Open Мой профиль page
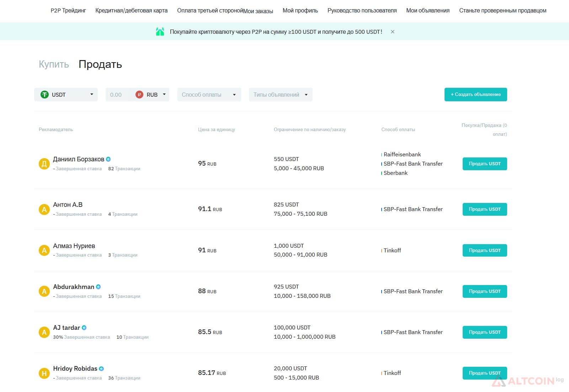 300,11
